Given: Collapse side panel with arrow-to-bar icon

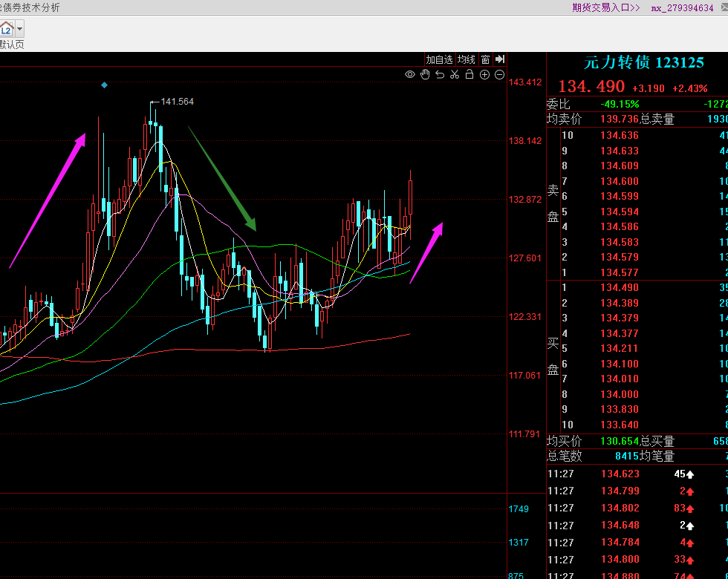Looking at the screenshot, I should [x=499, y=59].
